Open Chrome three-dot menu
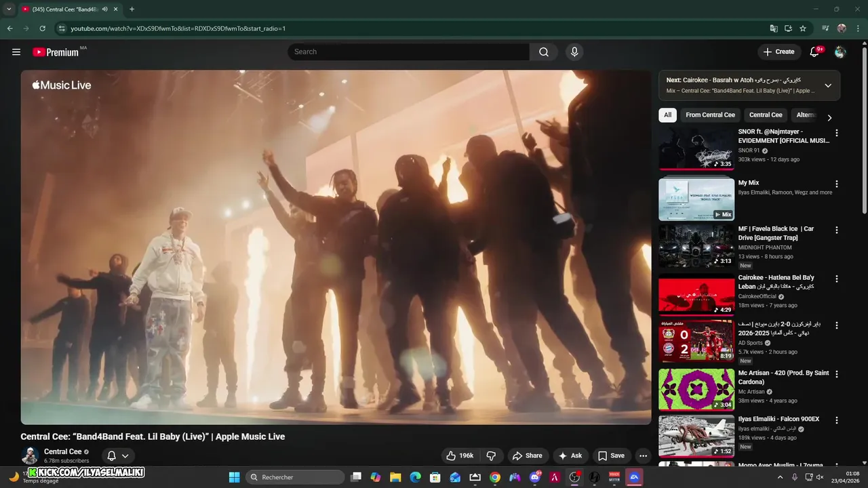Screen dimensions: 868x488 858,28
